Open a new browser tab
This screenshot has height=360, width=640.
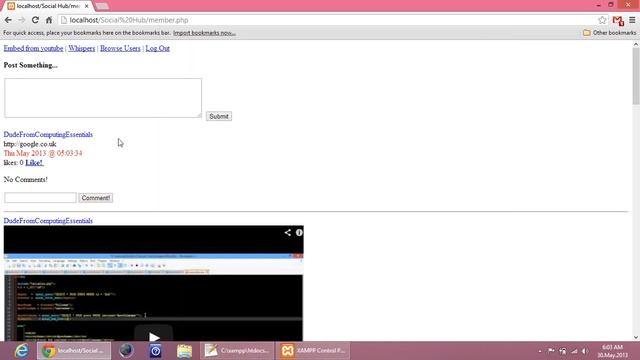(x=102, y=6)
